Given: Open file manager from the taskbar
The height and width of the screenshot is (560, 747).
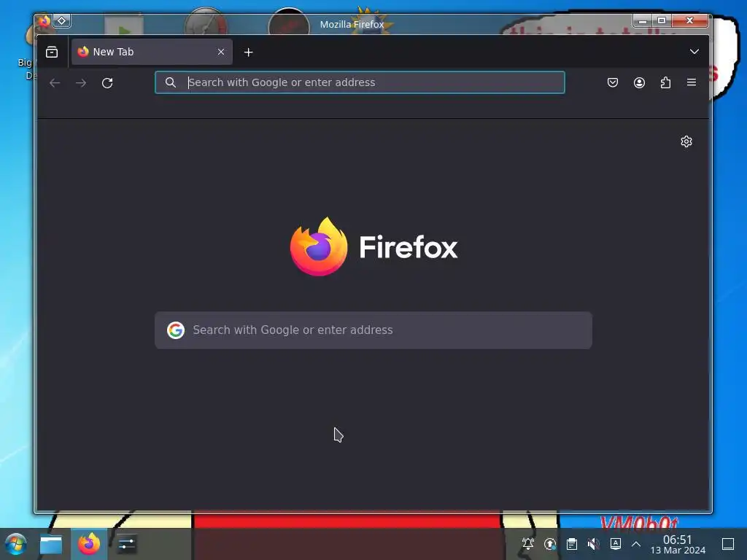Looking at the screenshot, I should [51, 544].
